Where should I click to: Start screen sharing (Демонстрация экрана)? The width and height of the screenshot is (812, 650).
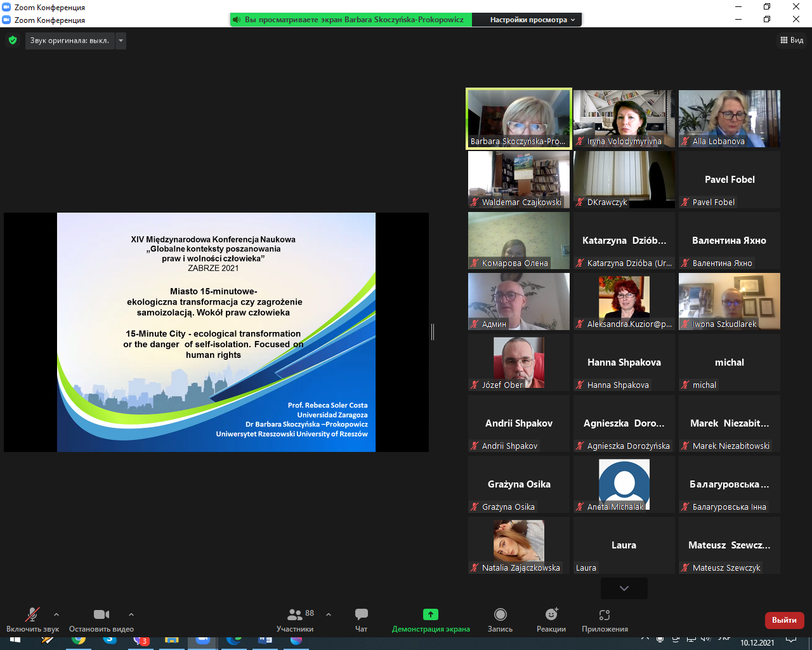tap(431, 620)
